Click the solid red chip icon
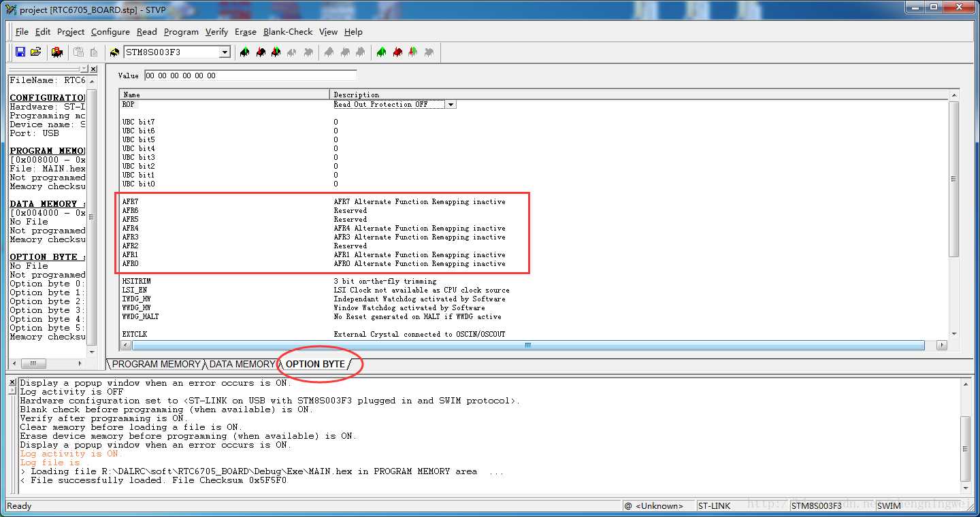The image size is (980, 517). (397, 52)
